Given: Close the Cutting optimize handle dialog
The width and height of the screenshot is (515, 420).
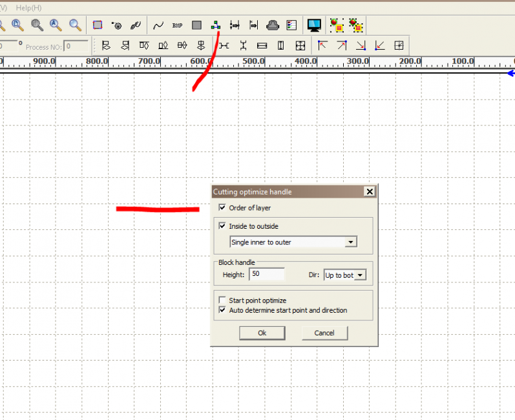Looking at the screenshot, I should click(369, 192).
